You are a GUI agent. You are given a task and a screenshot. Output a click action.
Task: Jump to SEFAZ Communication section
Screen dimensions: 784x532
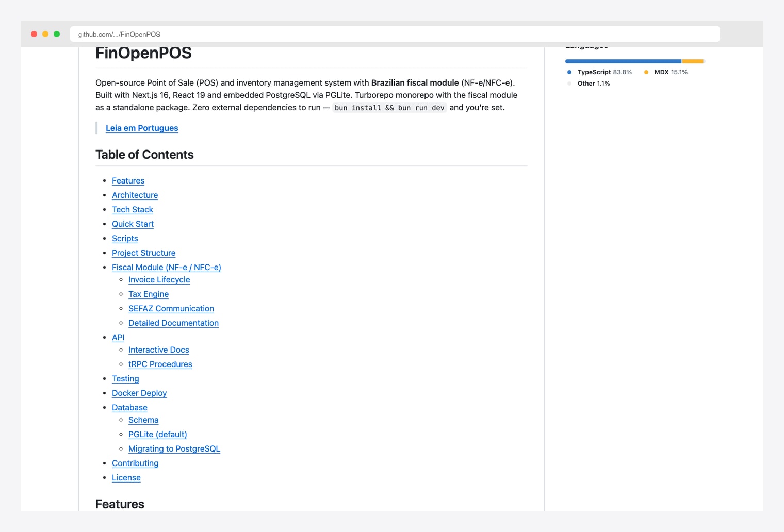(x=171, y=308)
